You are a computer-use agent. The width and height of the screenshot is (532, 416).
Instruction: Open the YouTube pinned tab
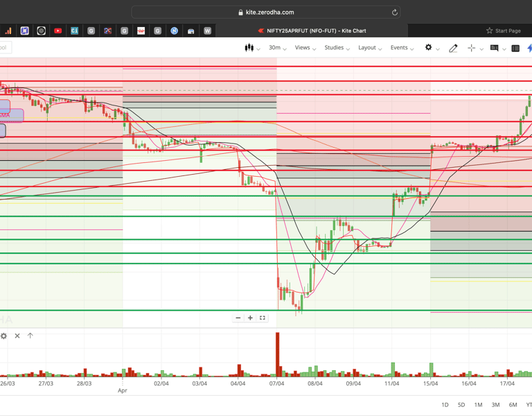(x=57, y=31)
